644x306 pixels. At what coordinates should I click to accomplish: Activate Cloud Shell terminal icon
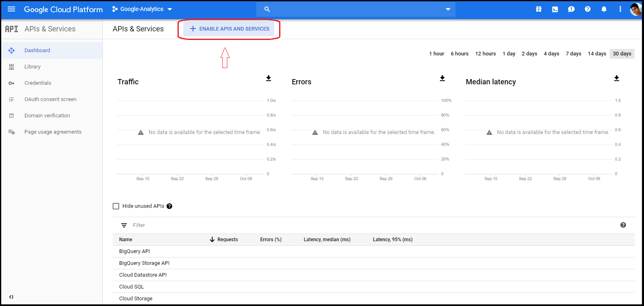[x=555, y=9]
